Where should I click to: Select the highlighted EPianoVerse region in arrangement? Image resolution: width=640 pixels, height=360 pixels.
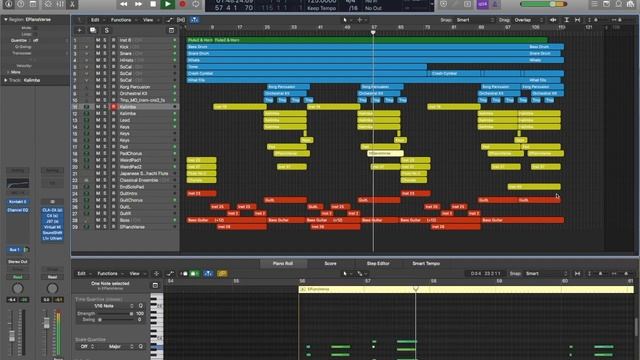pyautogui.click(x=385, y=153)
